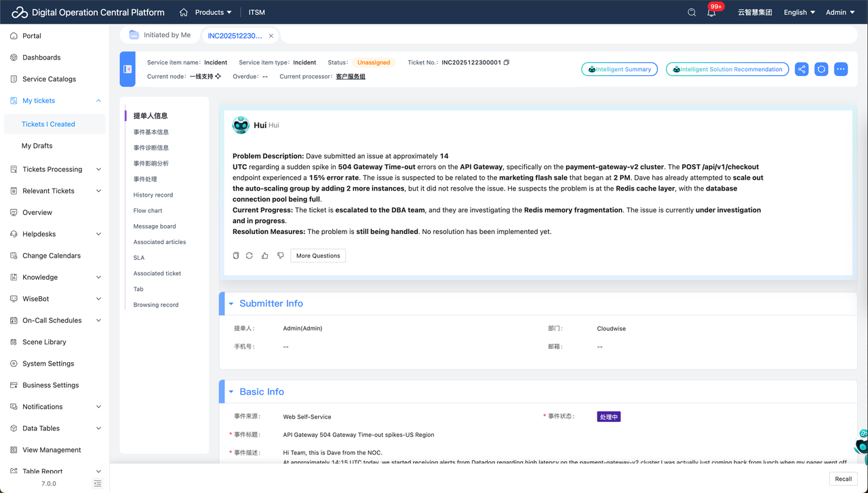Collapse the Basic Info section

tap(231, 391)
